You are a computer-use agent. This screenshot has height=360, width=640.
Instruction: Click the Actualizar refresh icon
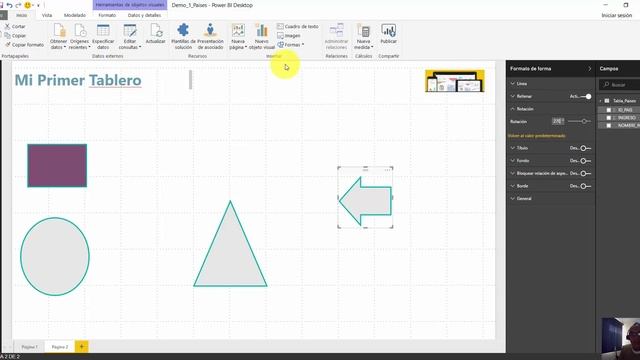pos(156,31)
